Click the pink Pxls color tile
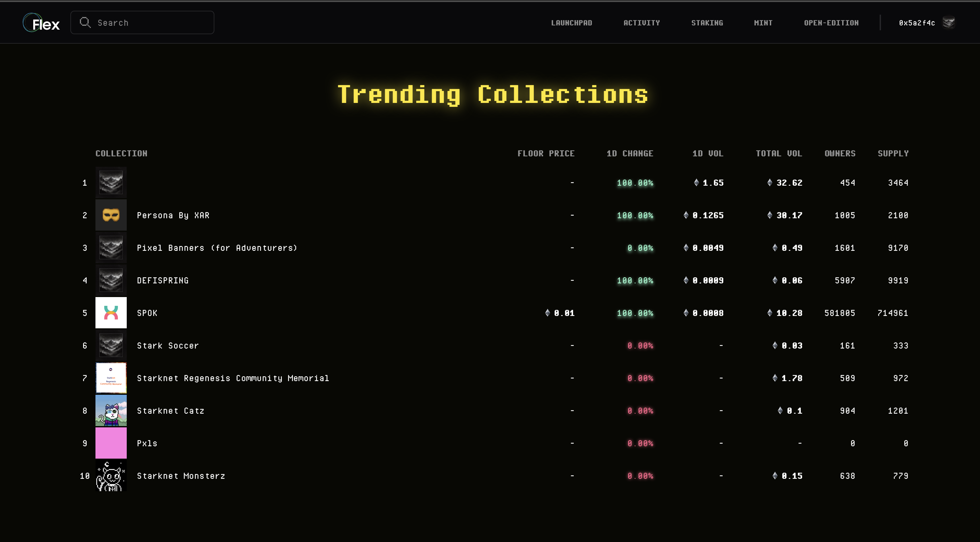 pos(111,443)
